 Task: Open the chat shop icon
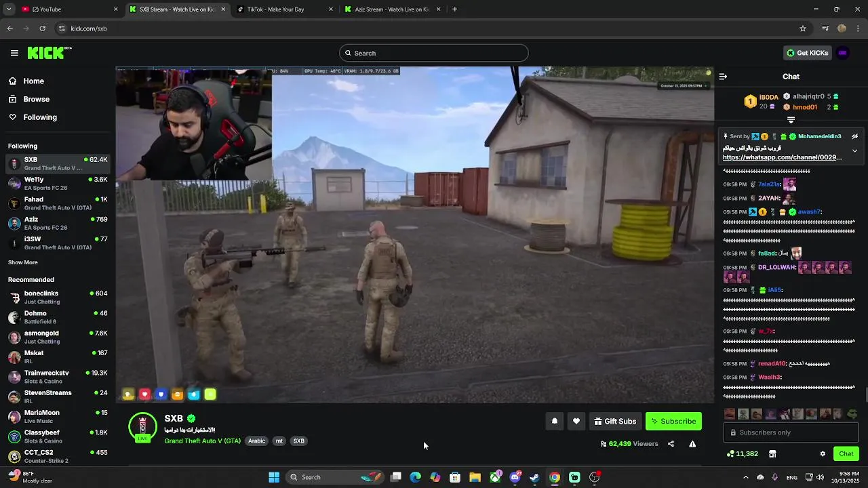click(772, 454)
